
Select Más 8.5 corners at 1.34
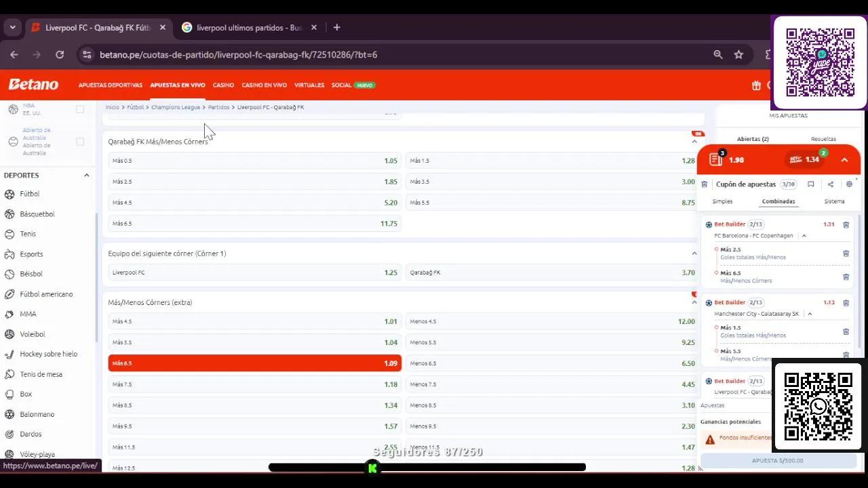tap(255, 405)
